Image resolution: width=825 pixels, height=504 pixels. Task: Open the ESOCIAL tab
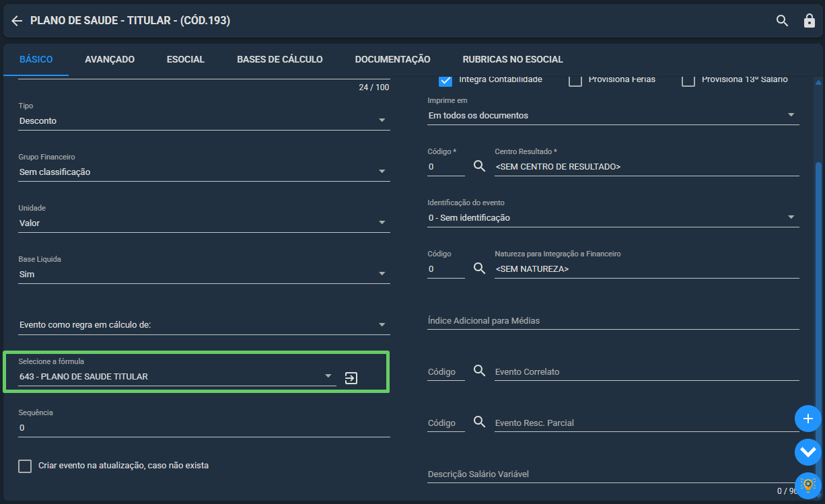[186, 59]
